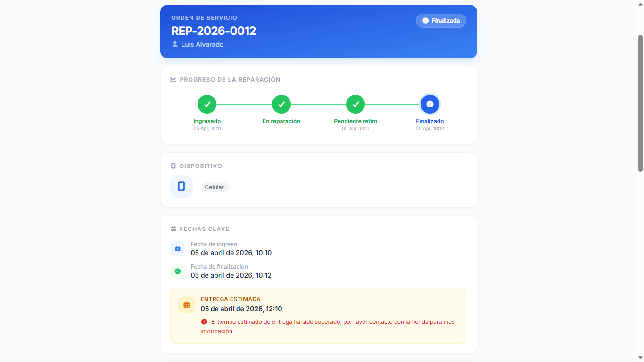644x362 pixels.
Task: Click the large blue cellphone icon tile
Action: (182, 187)
